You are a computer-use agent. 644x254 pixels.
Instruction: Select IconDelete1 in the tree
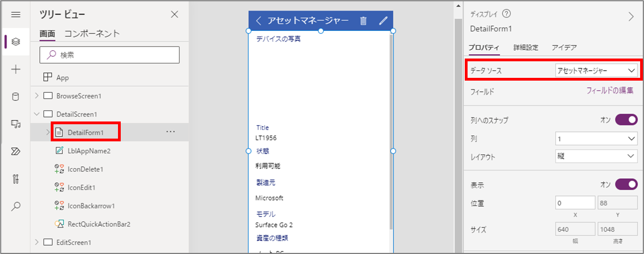(x=85, y=169)
